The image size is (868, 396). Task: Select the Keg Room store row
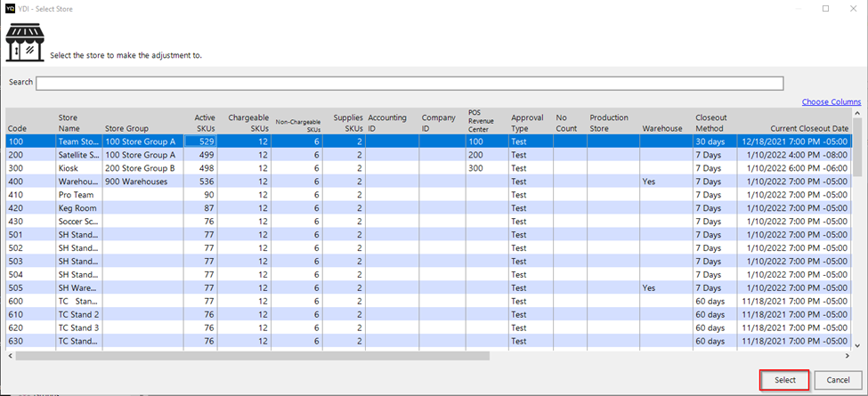click(78, 207)
